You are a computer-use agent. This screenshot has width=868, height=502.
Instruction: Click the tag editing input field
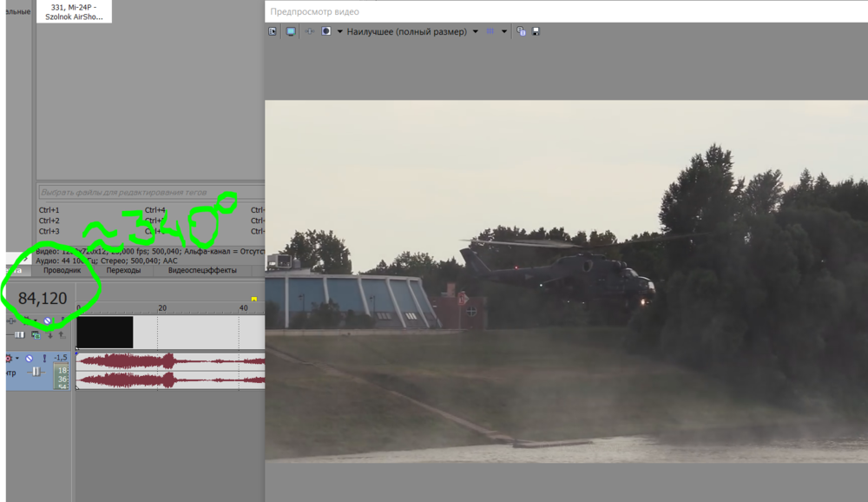coord(150,192)
